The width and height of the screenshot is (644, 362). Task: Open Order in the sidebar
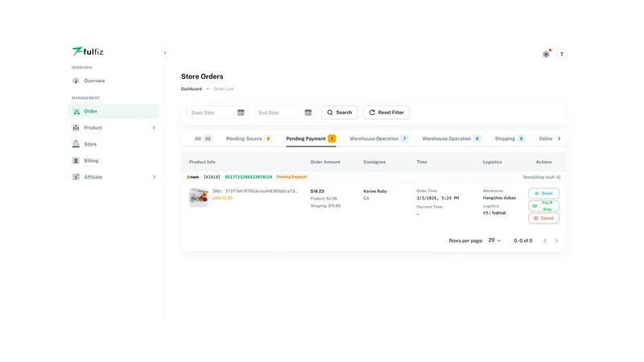(114, 111)
